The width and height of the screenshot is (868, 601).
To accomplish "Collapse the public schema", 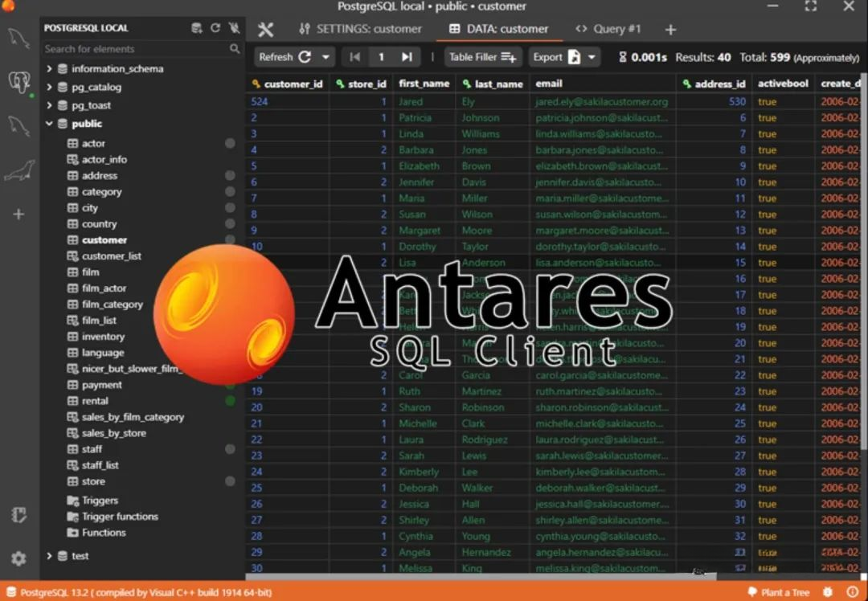I will (x=49, y=124).
